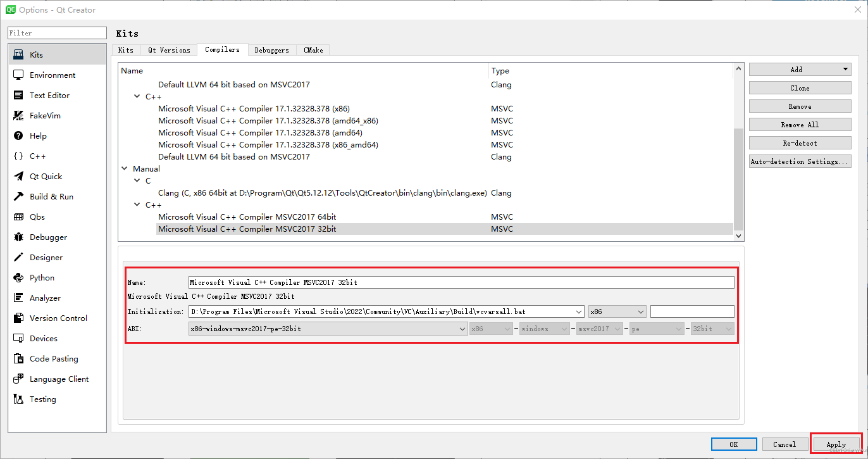Screen dimensions: 868x459
Task: Open Text Editor settings icon
Action: point(18,95)
